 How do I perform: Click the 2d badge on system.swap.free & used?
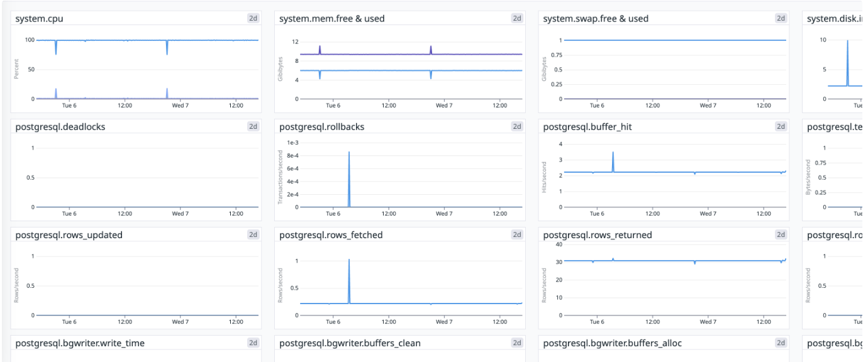pos(781,18)
